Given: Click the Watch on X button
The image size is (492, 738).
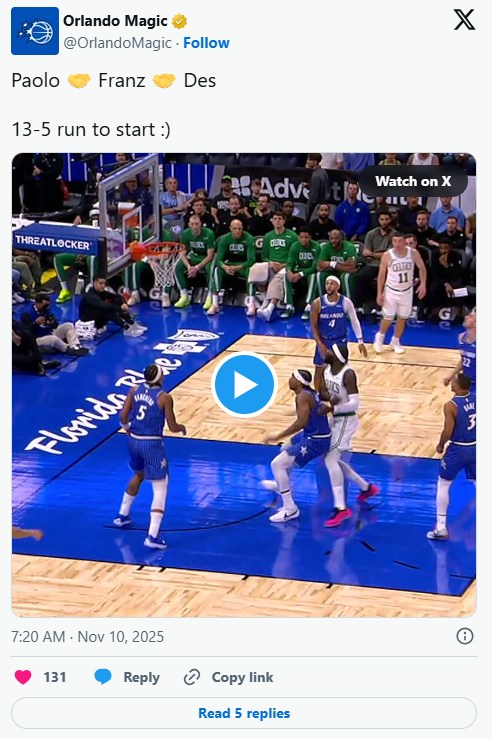Looking at the screenshot, I should pos(413,181).
